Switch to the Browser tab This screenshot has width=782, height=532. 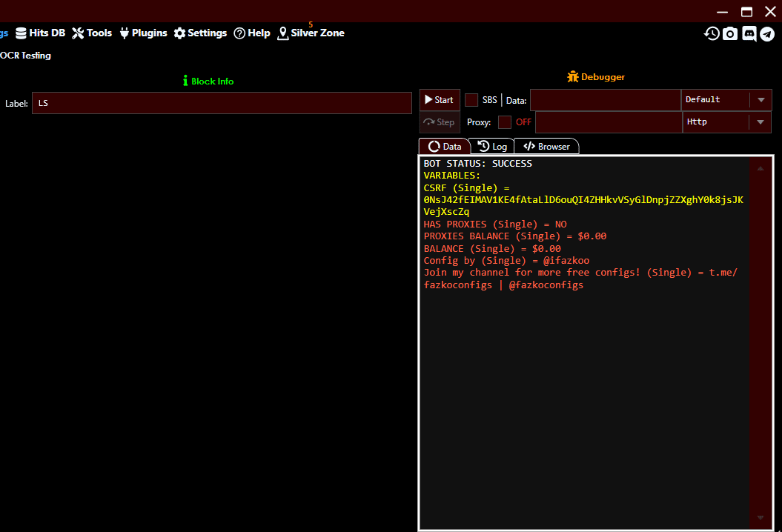point(546,146)
